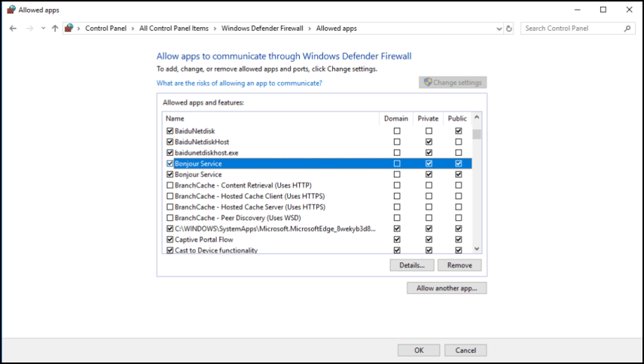Viewport: 644px width, 364px height.
Task: Select All Control Panel Items breadcrumb
Action: coord(174,29)
